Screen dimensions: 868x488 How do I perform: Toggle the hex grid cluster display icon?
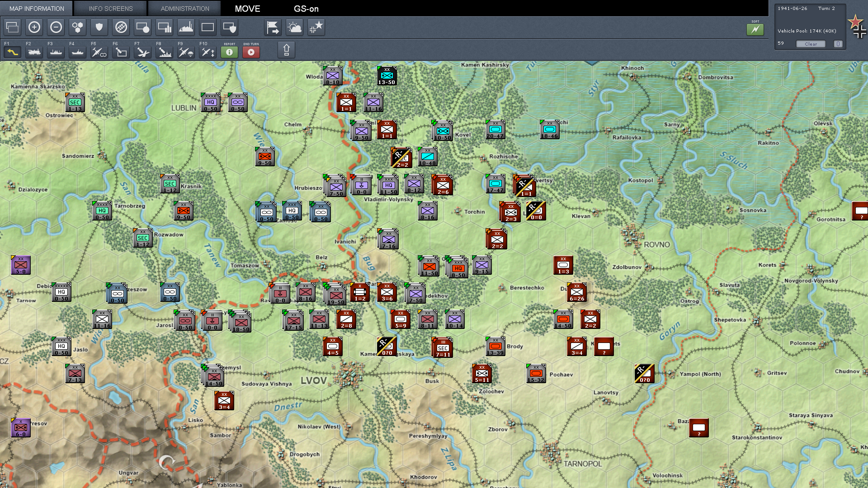[x=78, y=28]
